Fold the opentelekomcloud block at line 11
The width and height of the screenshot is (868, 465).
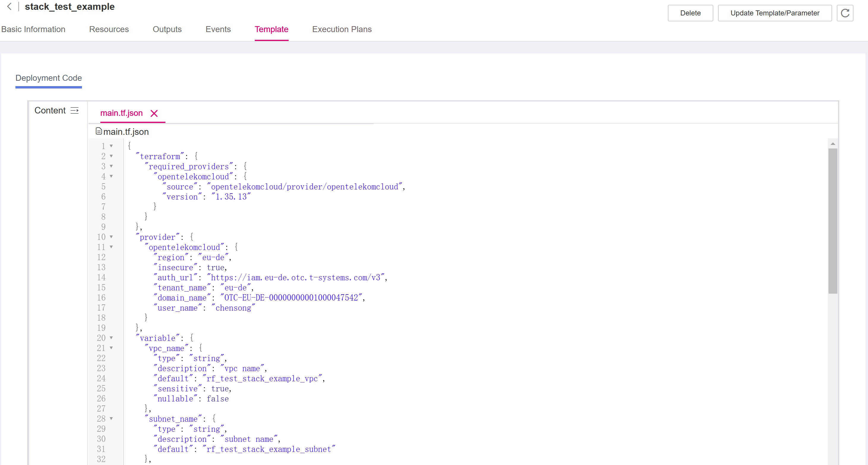(111, 247)
